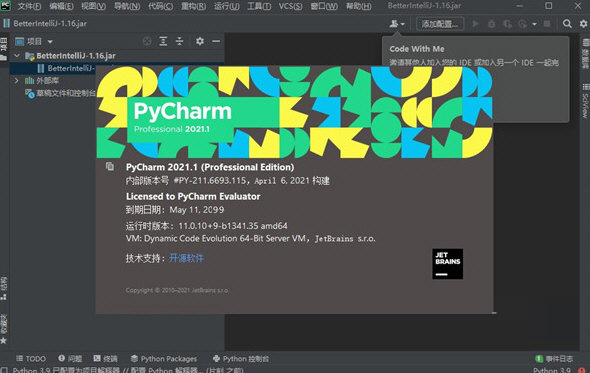Image resolution: width=590 pixels, height=373 pixels.
Task: Select BetterIntelliJ-1.16.jar root tree item
Action: [x=76, y=56]
